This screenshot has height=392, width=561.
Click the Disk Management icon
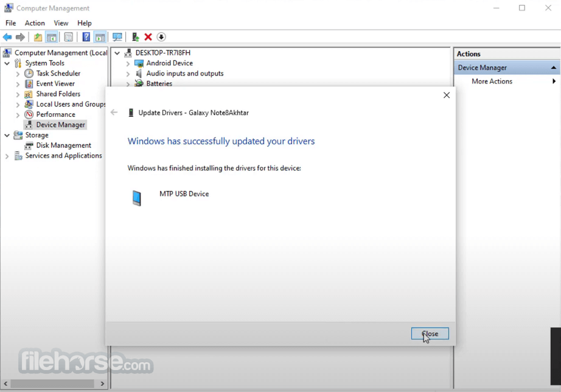pyautogui.click(x=29, y=145)
